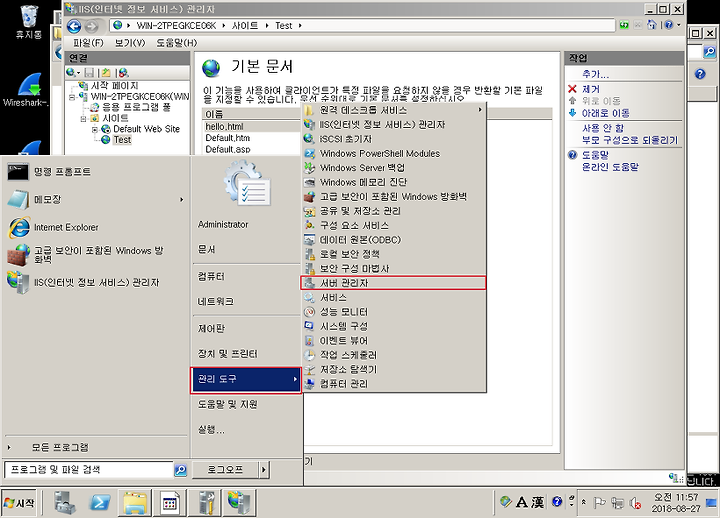Click the 구성 요소 서비스 icon
Viewport: 720px width, 518px height.
click(309, 225)
